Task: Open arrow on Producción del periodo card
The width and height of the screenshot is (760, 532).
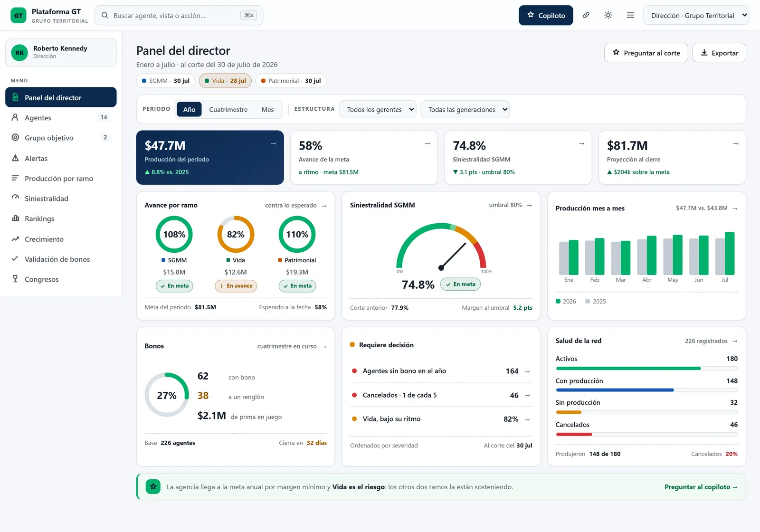Action: tap(273, 143)
